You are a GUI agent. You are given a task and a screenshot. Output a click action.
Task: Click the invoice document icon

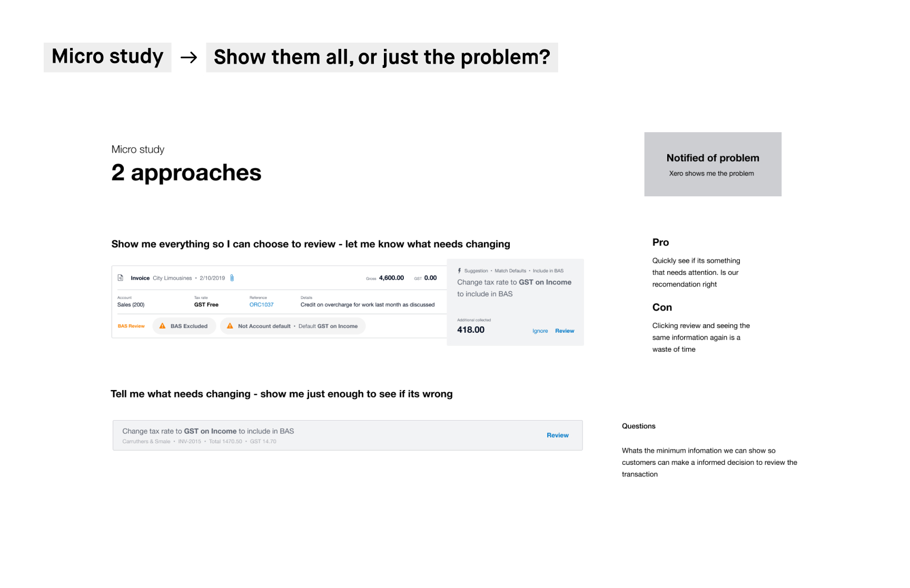pyautogui.click(x=120, y=278)
